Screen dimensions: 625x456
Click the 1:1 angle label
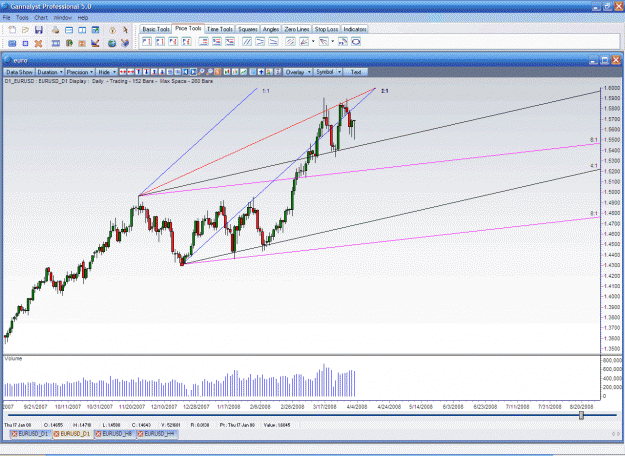tap(266, 91)
